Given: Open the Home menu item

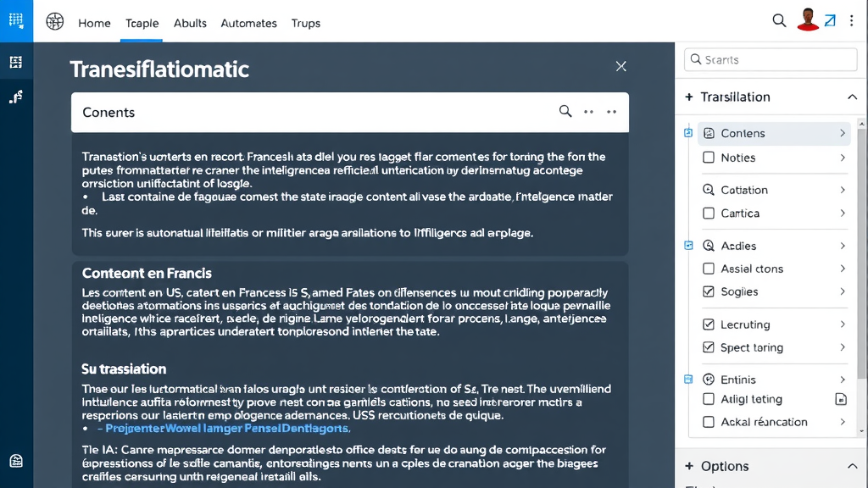Looking at the screenshot, I should pyautogui.click(x=94, y=23).
